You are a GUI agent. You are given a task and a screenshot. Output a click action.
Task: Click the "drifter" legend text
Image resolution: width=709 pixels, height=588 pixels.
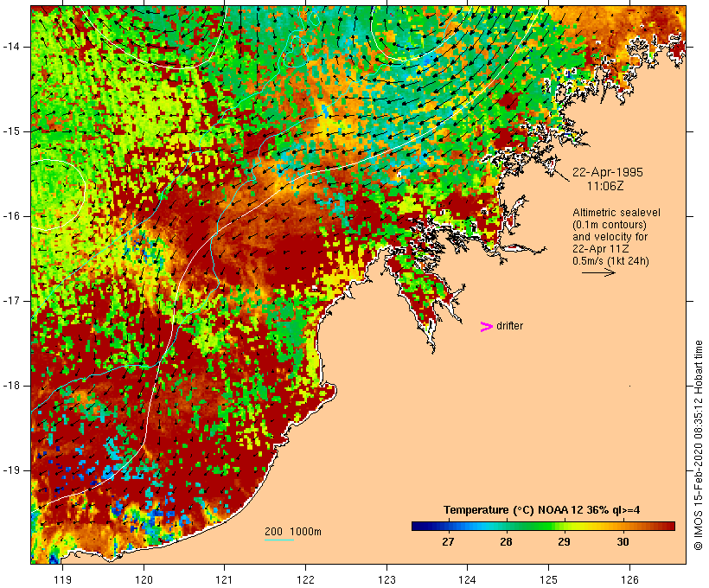pos(509,326)
